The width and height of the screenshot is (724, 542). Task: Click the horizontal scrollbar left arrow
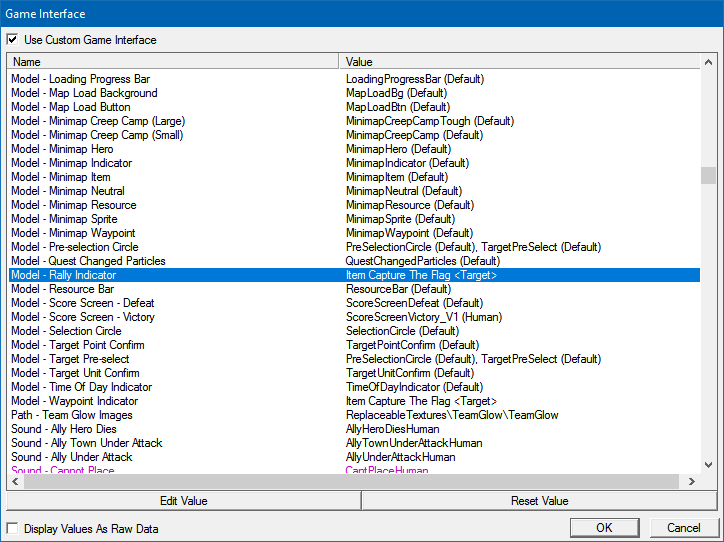(15, 482)
